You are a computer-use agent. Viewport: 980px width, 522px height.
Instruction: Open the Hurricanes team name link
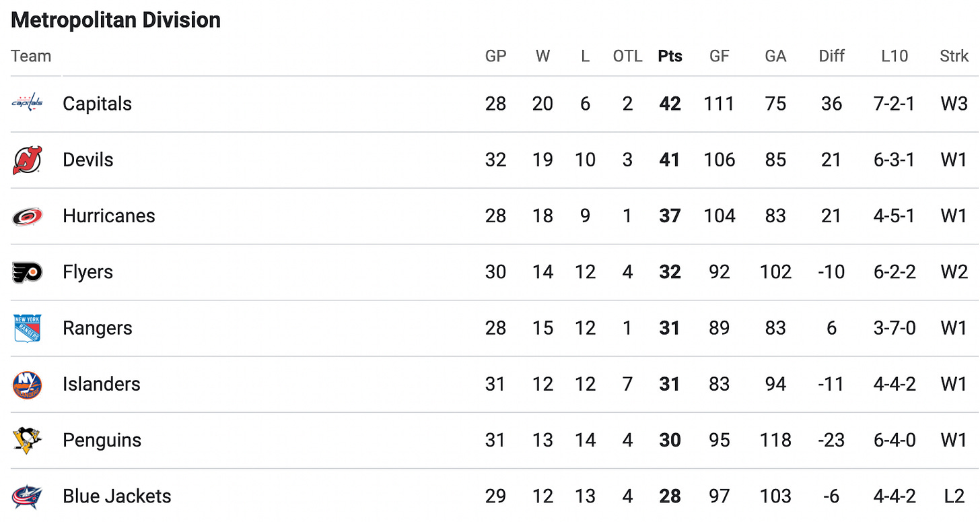(x=109, y=216)
